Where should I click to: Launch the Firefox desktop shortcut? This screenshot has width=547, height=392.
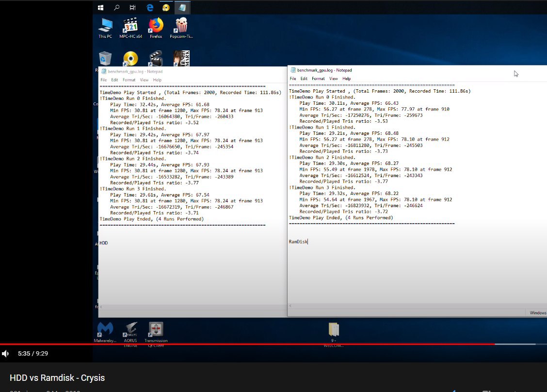[156, 28]
